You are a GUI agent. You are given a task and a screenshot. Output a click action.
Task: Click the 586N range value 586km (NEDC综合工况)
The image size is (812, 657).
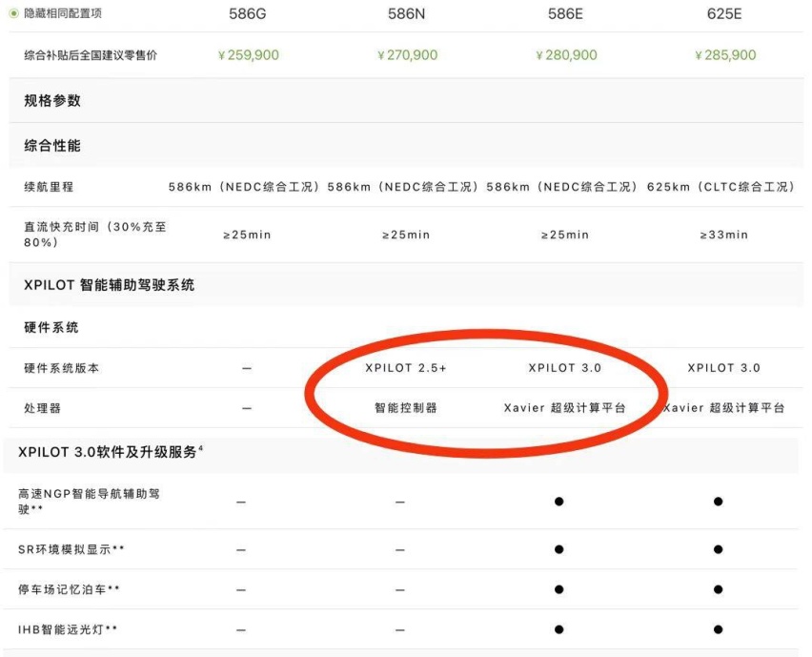pyautogui.click(x=403, y=187)
